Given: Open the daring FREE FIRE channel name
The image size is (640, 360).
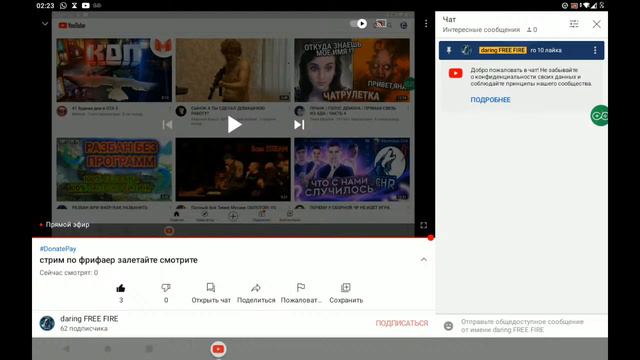Looking at the screenshot, I should pos(89,319).
